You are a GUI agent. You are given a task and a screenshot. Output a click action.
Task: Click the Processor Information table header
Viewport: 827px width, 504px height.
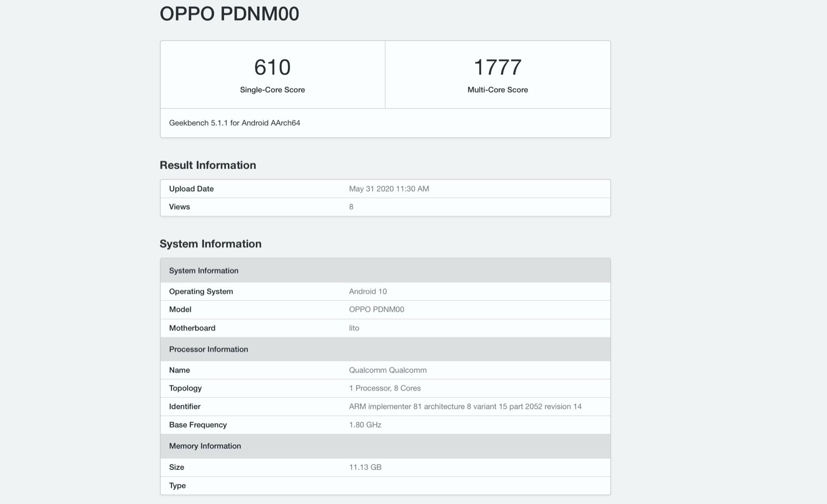pyautogui.click(x=208, y=349)
